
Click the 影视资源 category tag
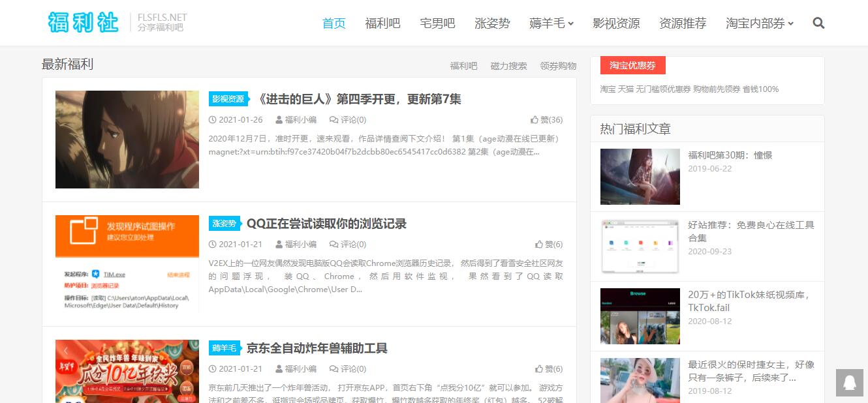(228, 99)
